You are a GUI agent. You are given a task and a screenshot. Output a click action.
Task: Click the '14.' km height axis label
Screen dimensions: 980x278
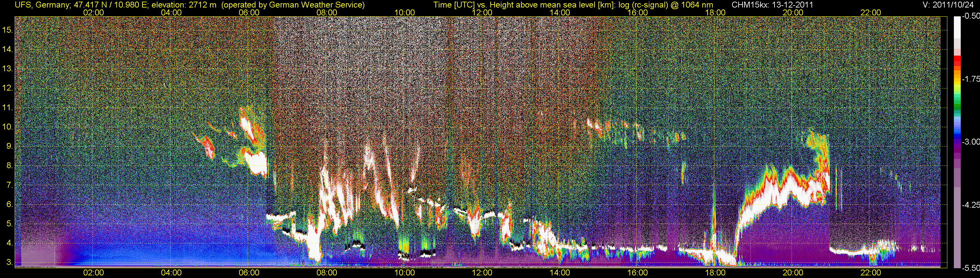coord(8,49)
